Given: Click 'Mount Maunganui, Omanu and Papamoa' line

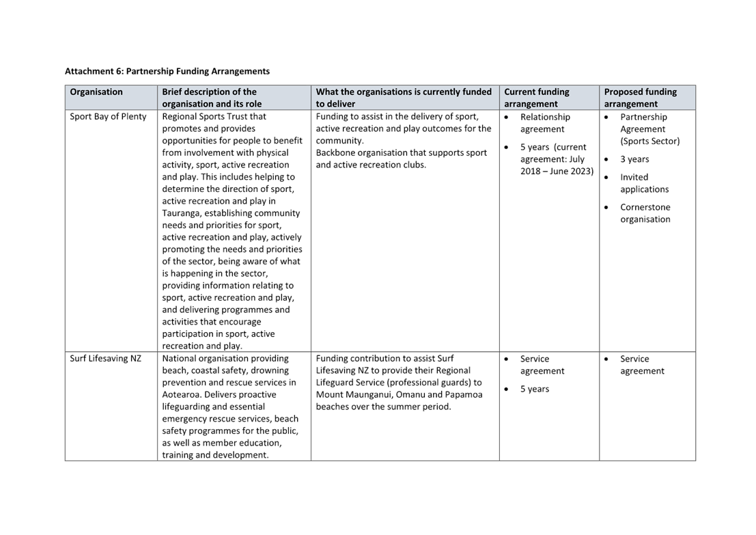Looking at the screenshot, I should [x=400, y=395].
